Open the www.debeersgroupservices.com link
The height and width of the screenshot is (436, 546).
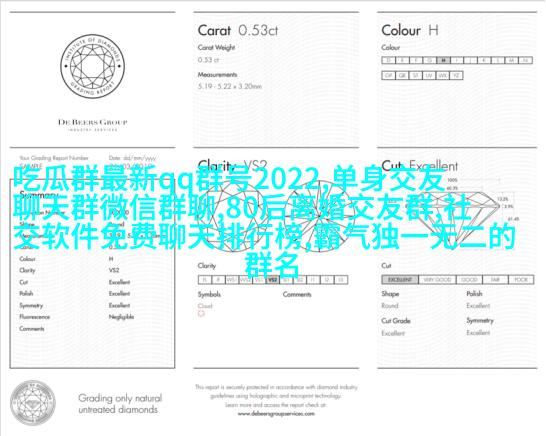coord(276,414)
